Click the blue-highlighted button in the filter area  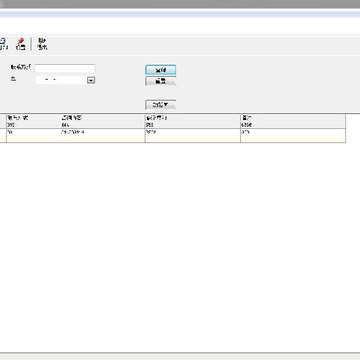161,70
